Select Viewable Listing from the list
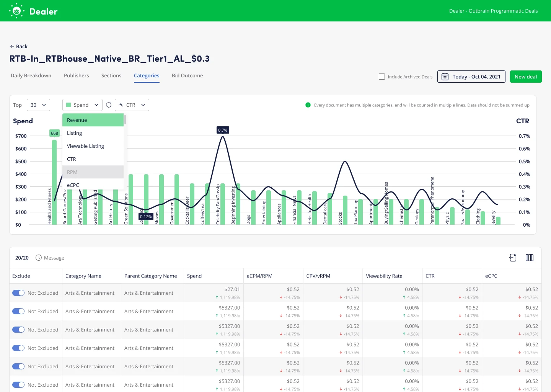 coord(85,146)
